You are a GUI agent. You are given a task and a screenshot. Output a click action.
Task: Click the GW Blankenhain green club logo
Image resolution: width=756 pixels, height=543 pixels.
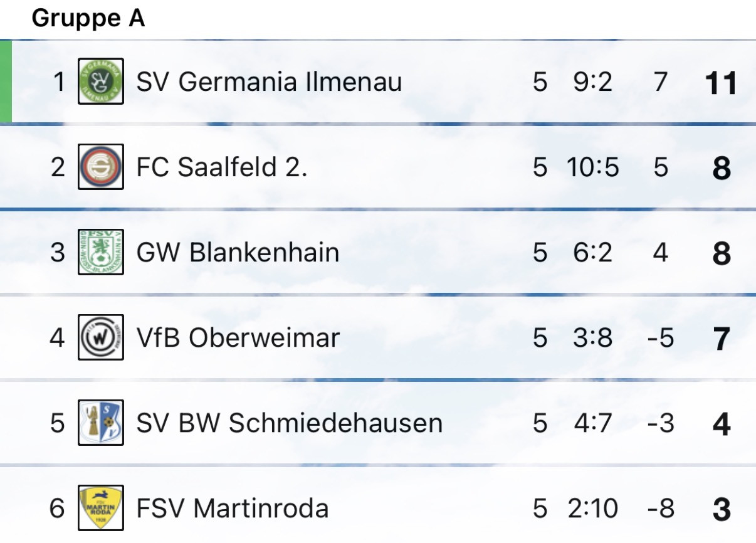coord(100,253)
